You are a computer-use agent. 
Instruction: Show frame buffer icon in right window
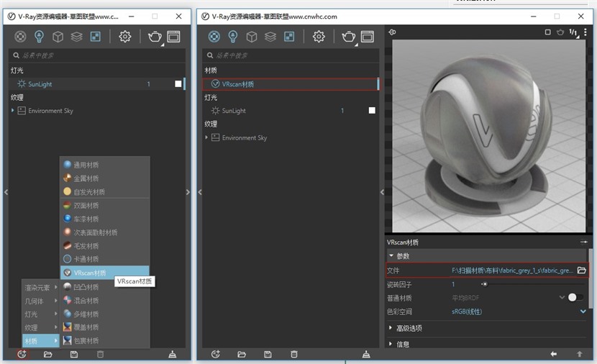(368, 37)
